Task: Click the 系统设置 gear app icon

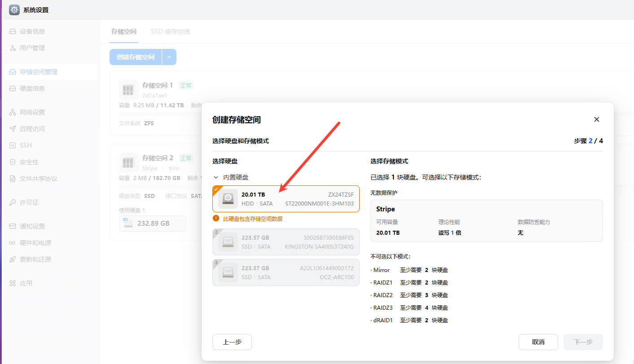Action: point(14,10)
